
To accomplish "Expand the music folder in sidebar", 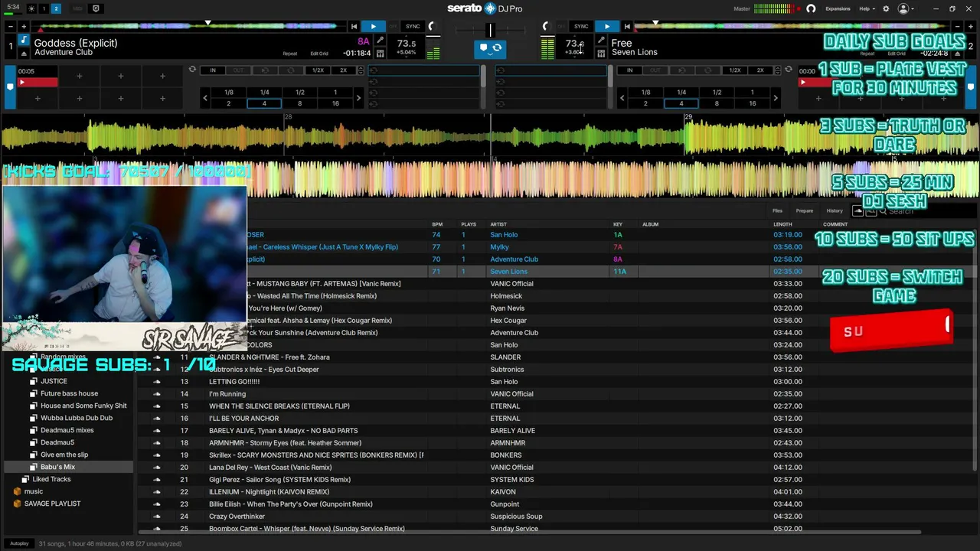I will [17, 491].
